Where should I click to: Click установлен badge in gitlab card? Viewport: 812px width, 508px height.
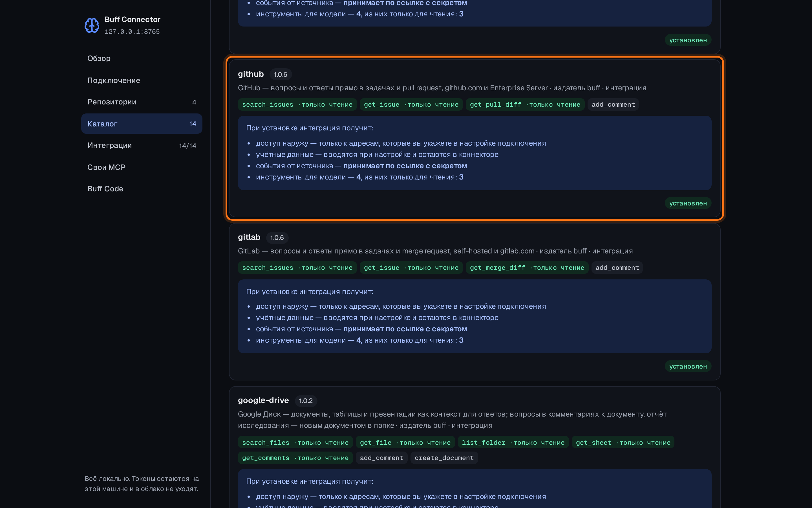[688, 366]
